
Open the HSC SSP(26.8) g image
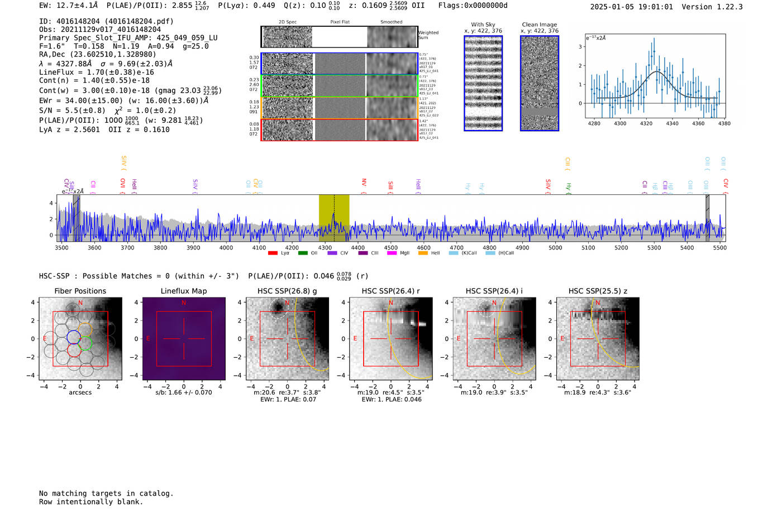coord(288,339)
